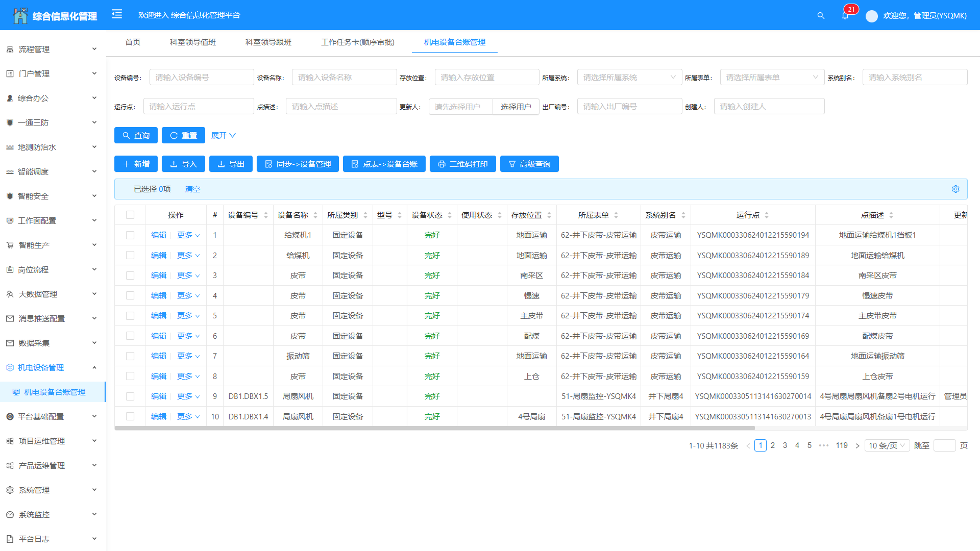Click the 机电设备台账管理 monitor icon
Screen dimensions: 980x551
pos(16,392)
